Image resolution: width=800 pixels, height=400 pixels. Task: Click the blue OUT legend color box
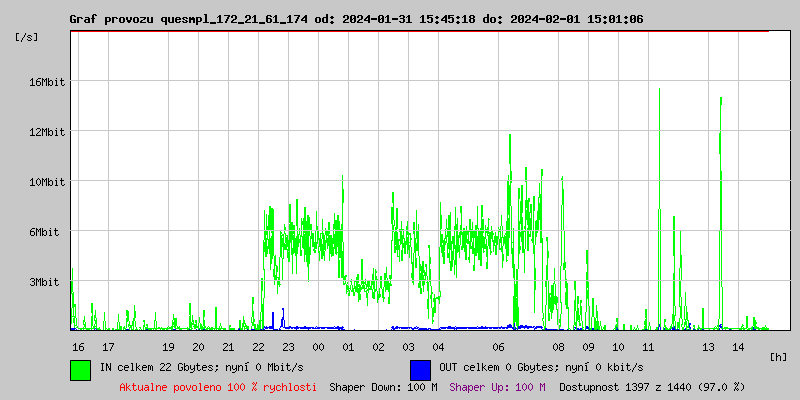420,369
